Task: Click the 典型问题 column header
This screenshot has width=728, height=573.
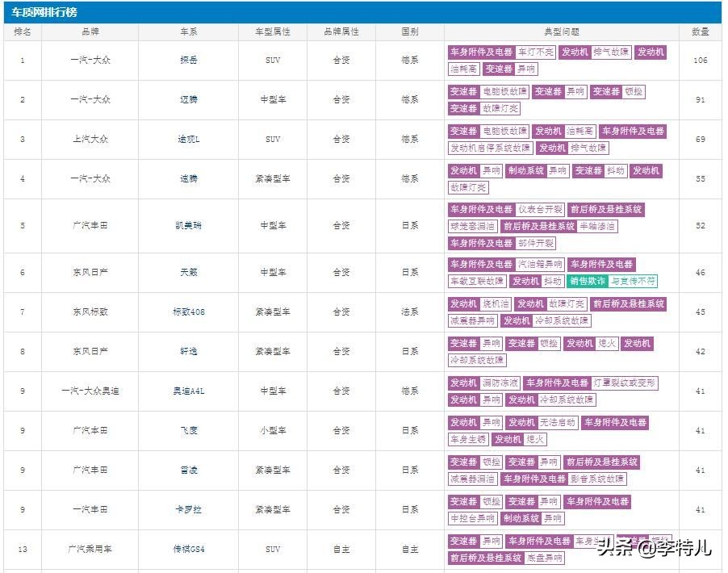Action: pos(562,31)
